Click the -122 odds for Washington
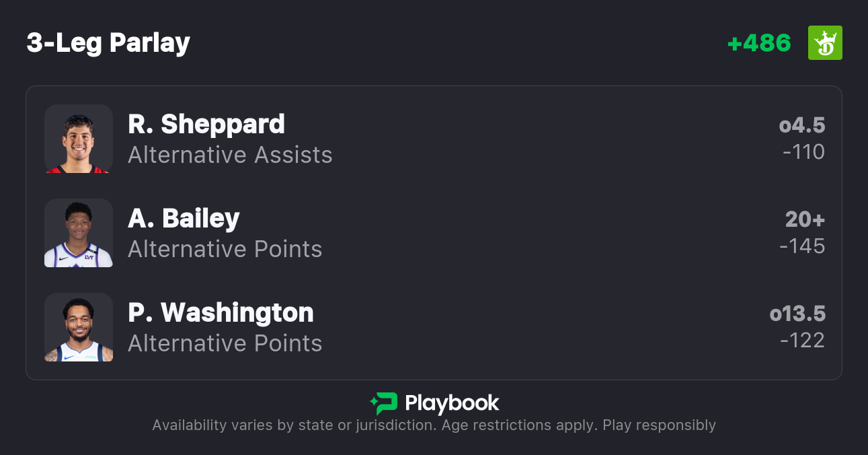868x455 pixels. pyautogui.click(x=802, y=341)
